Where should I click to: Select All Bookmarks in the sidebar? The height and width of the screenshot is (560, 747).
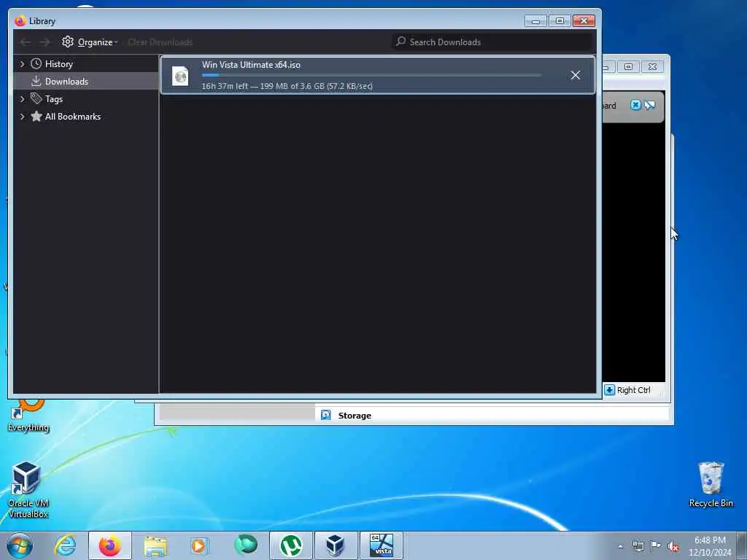(86, 117)
